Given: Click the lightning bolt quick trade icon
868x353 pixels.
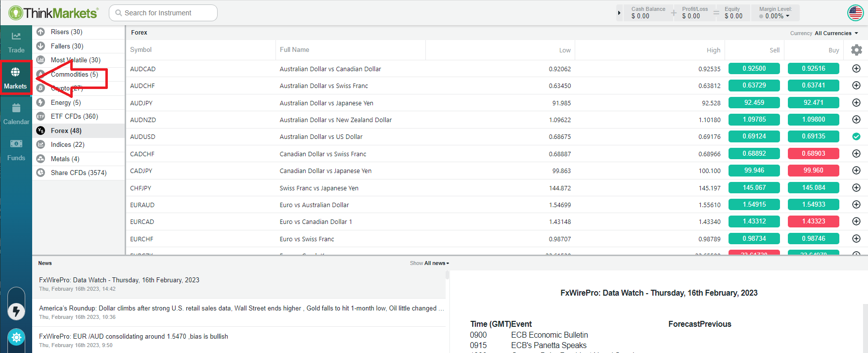Looking at the screenshot, I should (16, 311).
